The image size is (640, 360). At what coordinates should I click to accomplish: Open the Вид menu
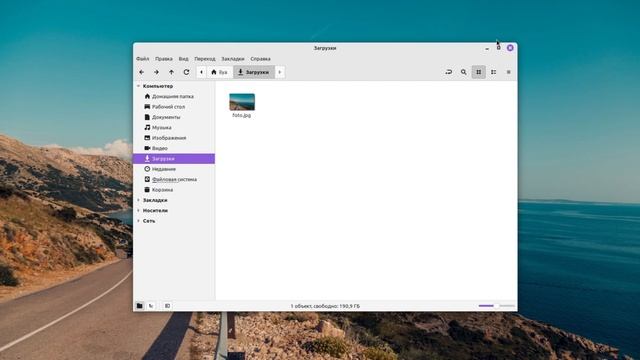[184, 59]
